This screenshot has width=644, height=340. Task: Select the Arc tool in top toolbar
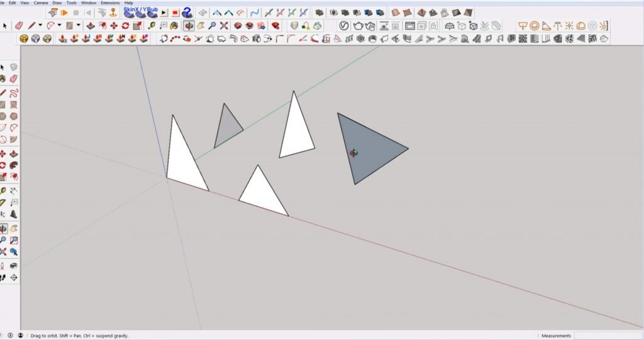50,26
